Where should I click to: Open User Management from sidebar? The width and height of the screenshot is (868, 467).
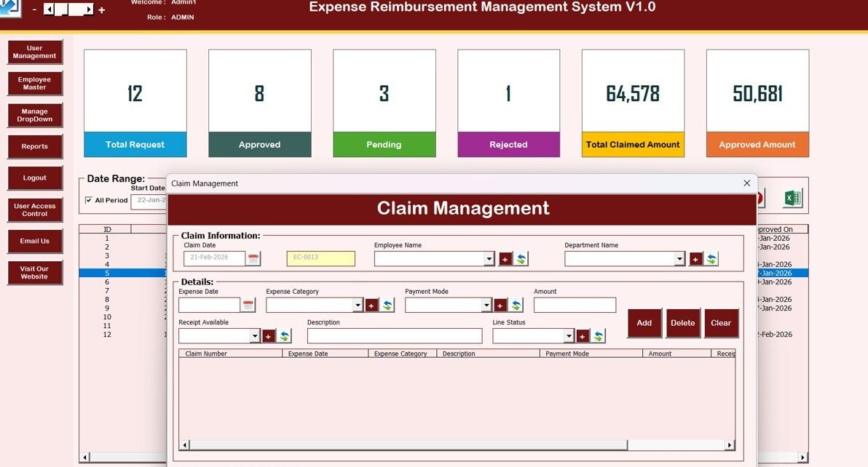[35, 52]
